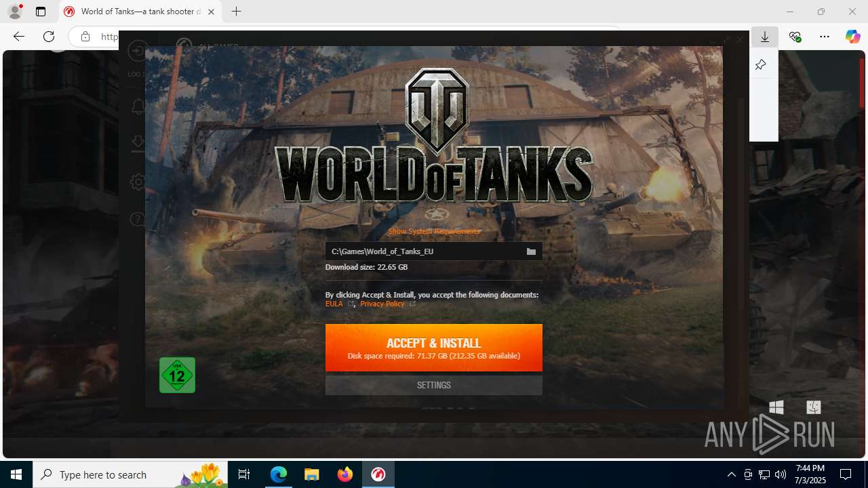Image resolution: width=868 pixels, height=488 pixels.
Task: Open Game Center downloads arrow icon
Action: pos(138,142)
